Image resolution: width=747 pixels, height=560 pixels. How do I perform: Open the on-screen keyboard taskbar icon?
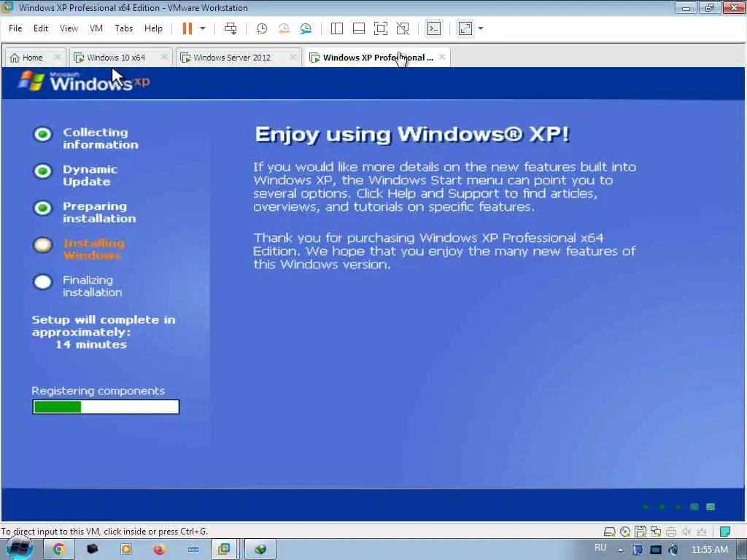point(193,550)
